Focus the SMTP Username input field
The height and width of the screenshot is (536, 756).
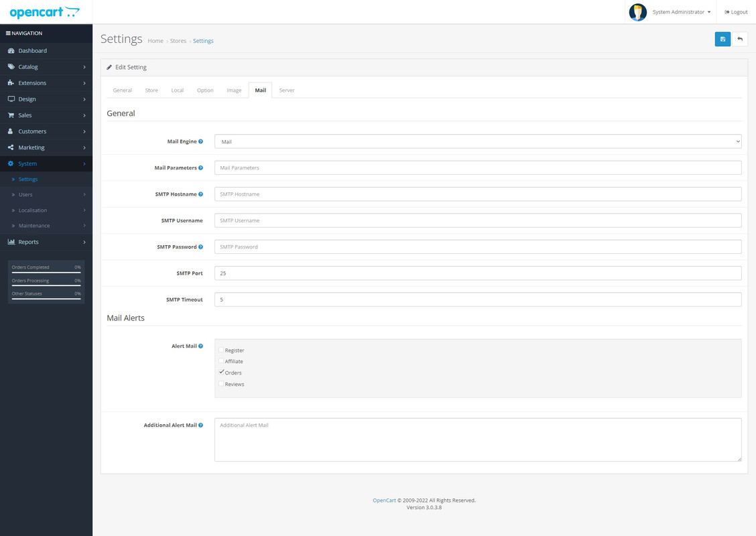coord(478,220)
